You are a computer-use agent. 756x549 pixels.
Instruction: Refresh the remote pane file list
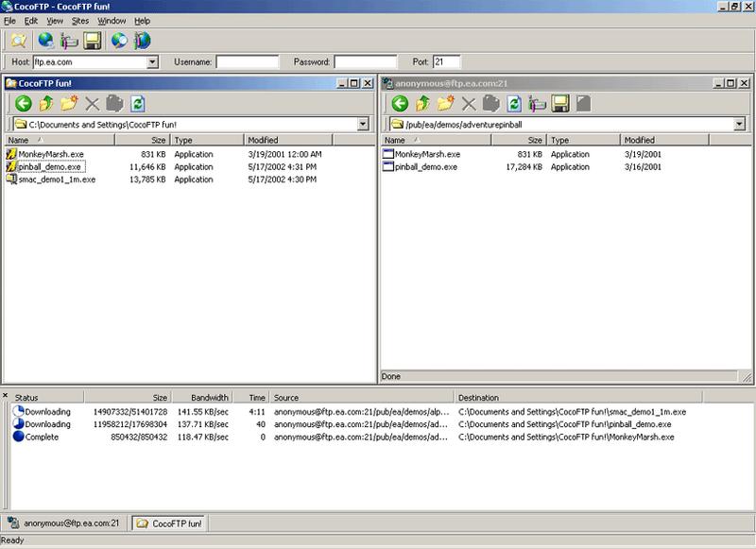coord(514,103)
